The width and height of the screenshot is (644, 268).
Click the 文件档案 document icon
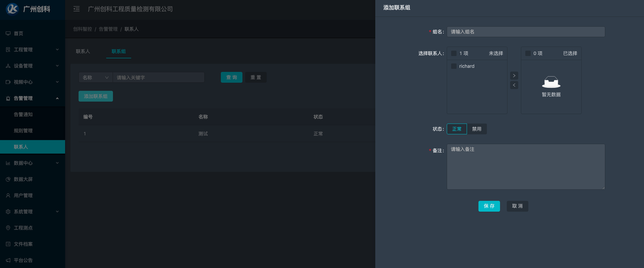click(x=8, y=244)
